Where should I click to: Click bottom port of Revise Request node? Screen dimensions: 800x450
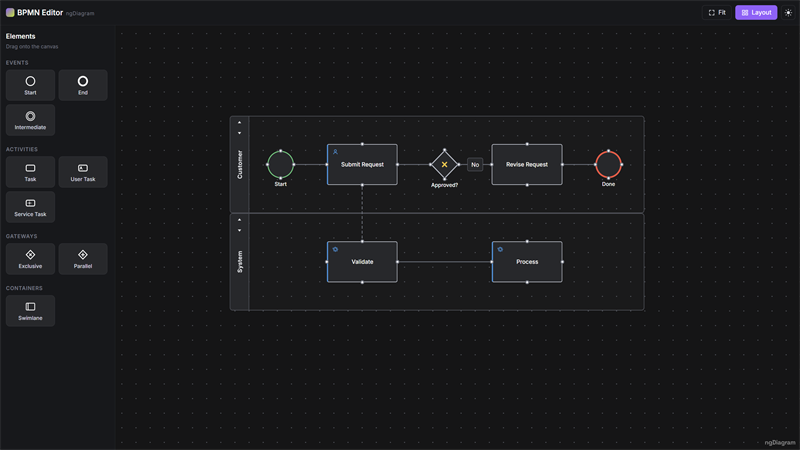(527, 185)
